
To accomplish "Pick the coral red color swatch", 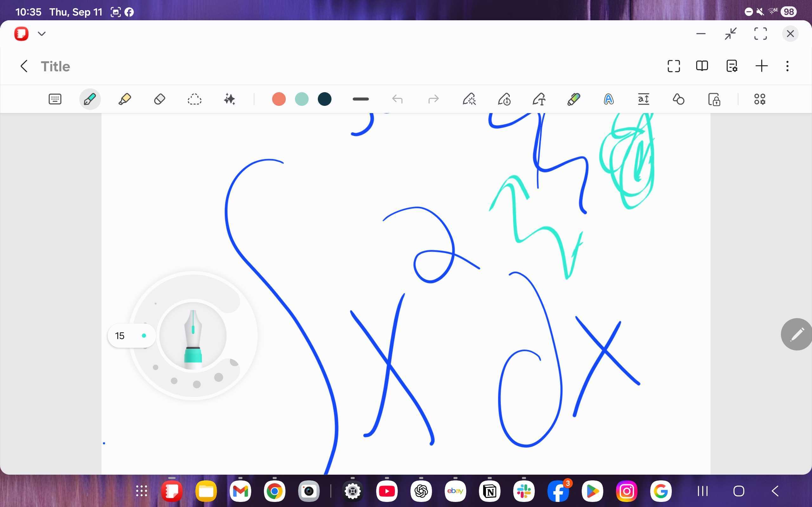I will pyautogui.click(x=278, y=99).
